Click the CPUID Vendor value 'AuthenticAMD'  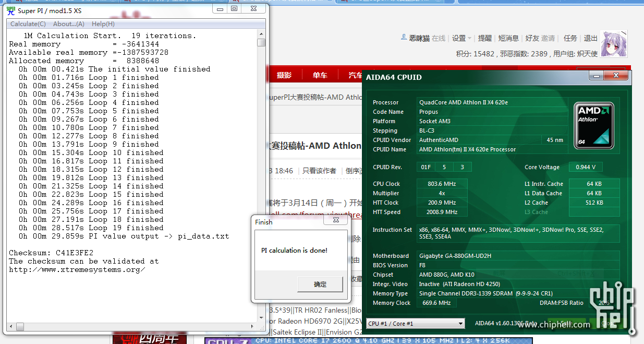click(439, 140)
